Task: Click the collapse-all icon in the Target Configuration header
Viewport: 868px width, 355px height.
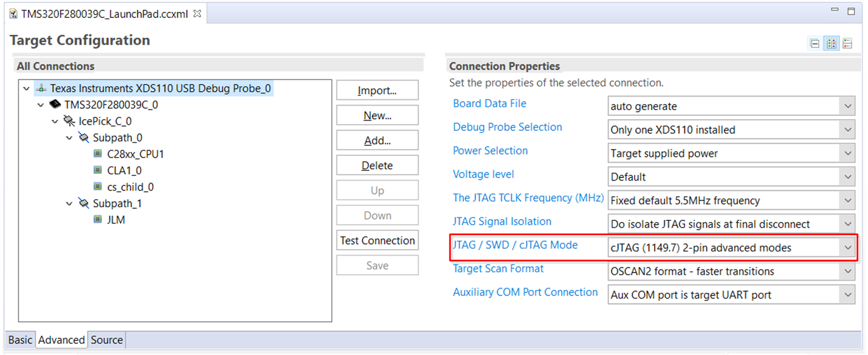Action: coord(815,43)
